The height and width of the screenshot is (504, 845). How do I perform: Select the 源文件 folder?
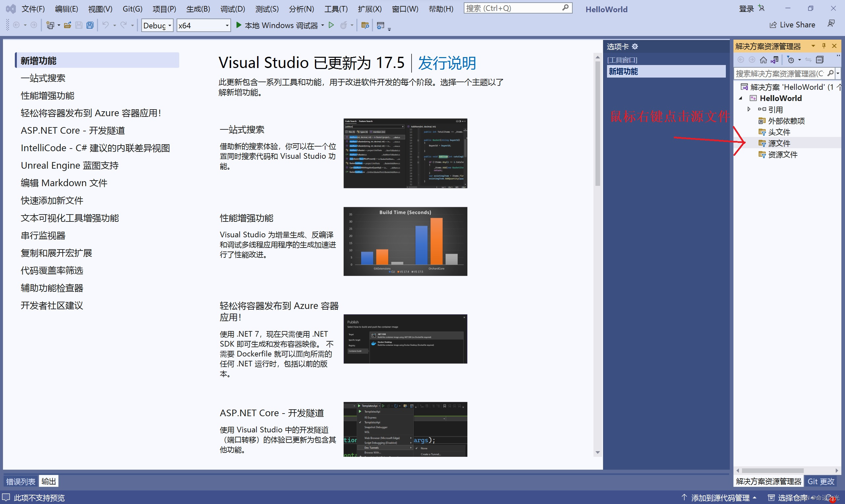point(779,143)
